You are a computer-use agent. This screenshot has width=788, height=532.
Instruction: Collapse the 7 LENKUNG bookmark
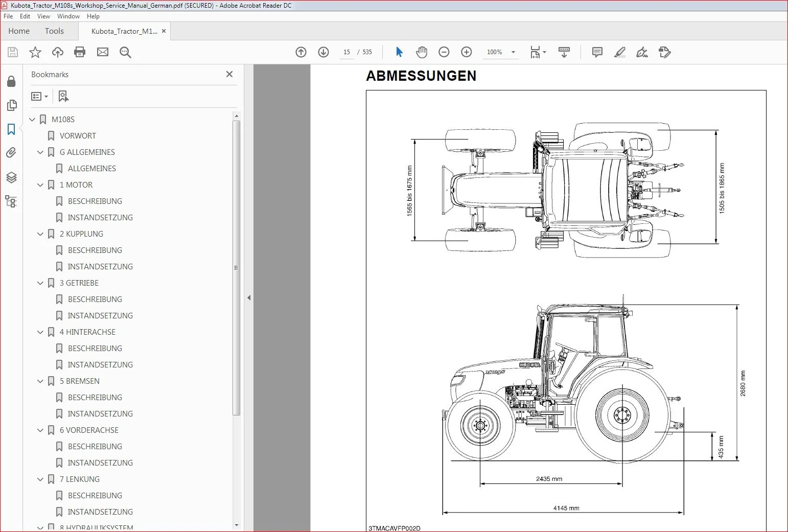click(40, 479)
